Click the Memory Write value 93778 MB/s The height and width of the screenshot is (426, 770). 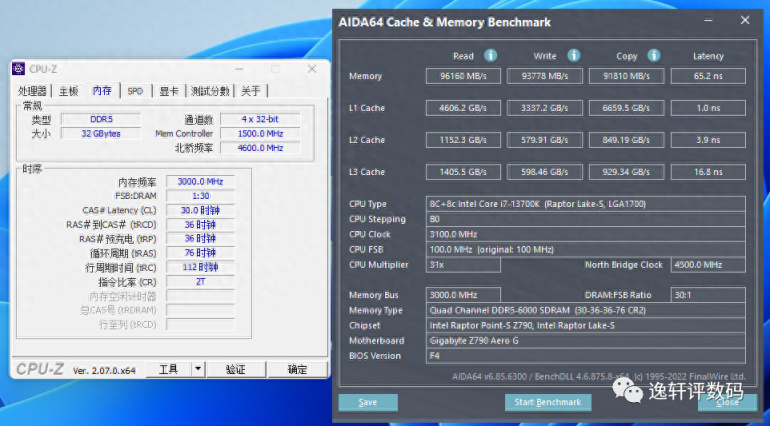point(545,76)
